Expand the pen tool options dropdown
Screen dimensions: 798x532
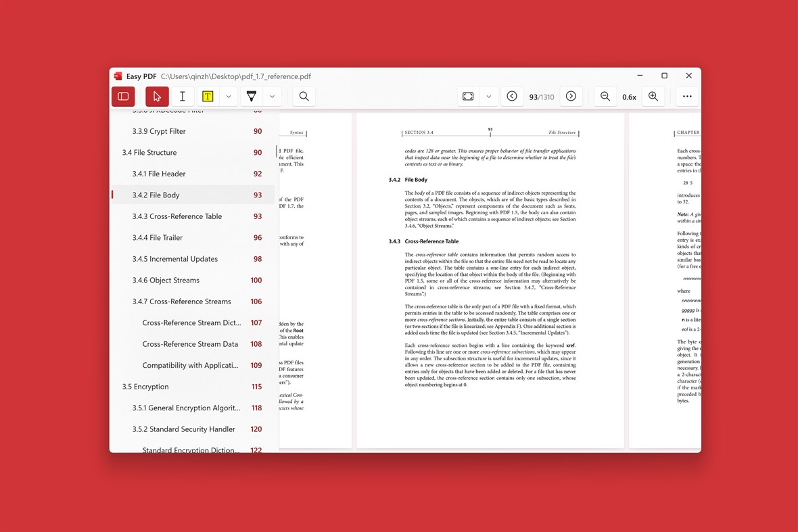[x=272, y=96]
